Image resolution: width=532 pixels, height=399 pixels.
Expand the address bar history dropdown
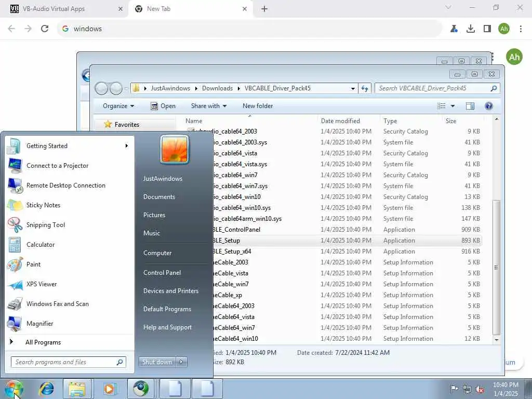[x=353, y=88]
